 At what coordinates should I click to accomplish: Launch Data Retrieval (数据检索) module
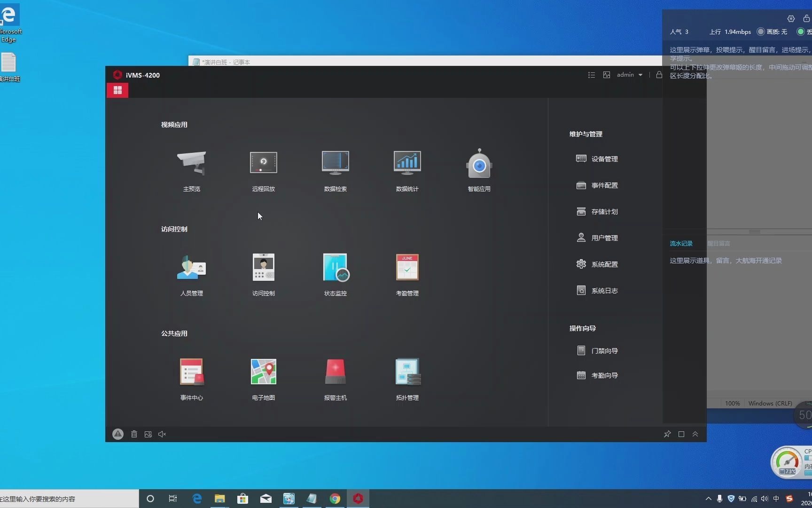coord(335,163)
